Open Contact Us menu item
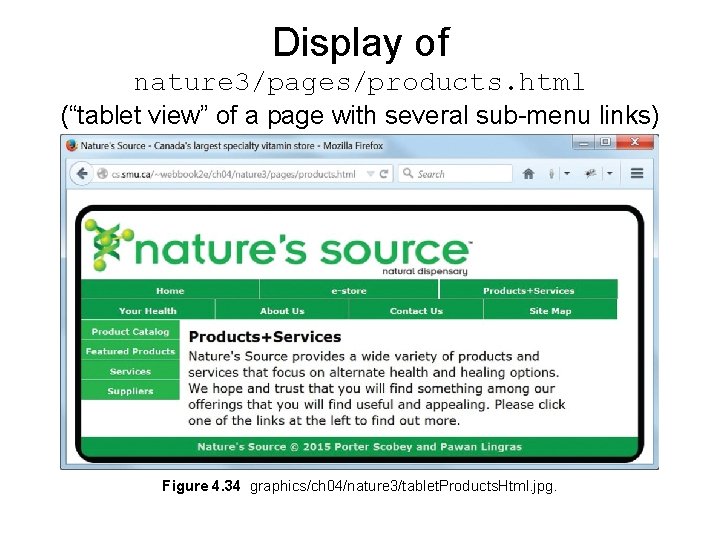Screen dimensions: 720x540 coord(416,310)
